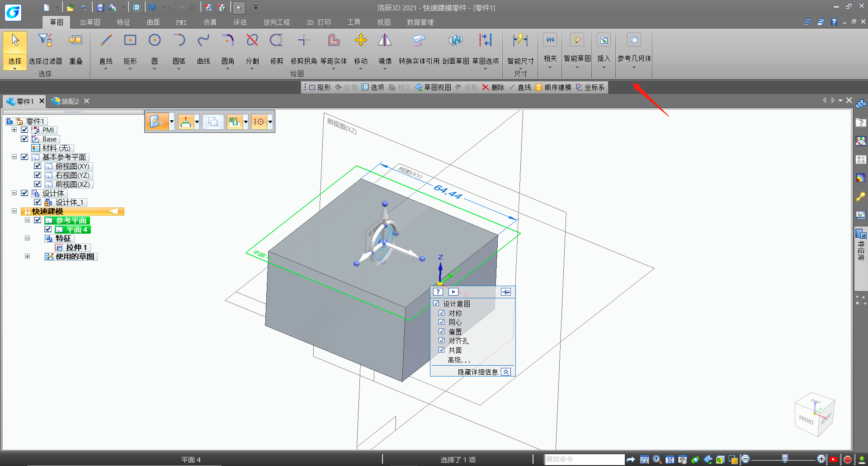Uncheck the 共面 option
Image resolution: width=868 pixels, height=466 pixels.
442,350
